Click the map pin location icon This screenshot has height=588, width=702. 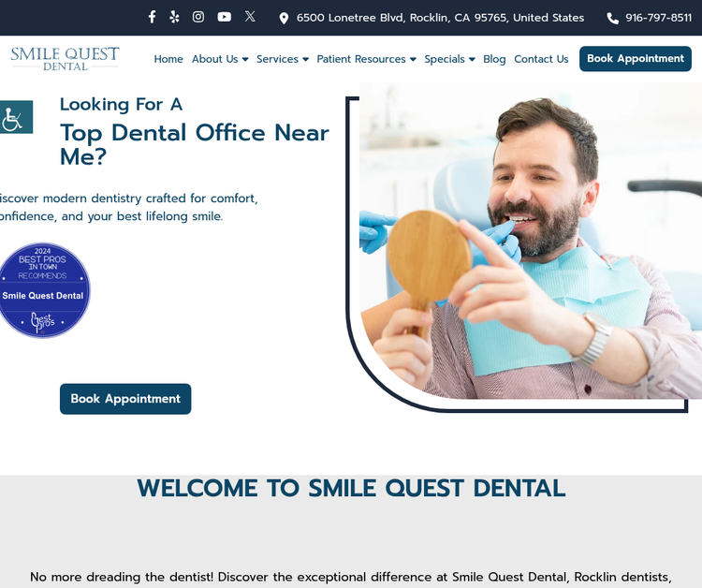(x=284, y=19)
